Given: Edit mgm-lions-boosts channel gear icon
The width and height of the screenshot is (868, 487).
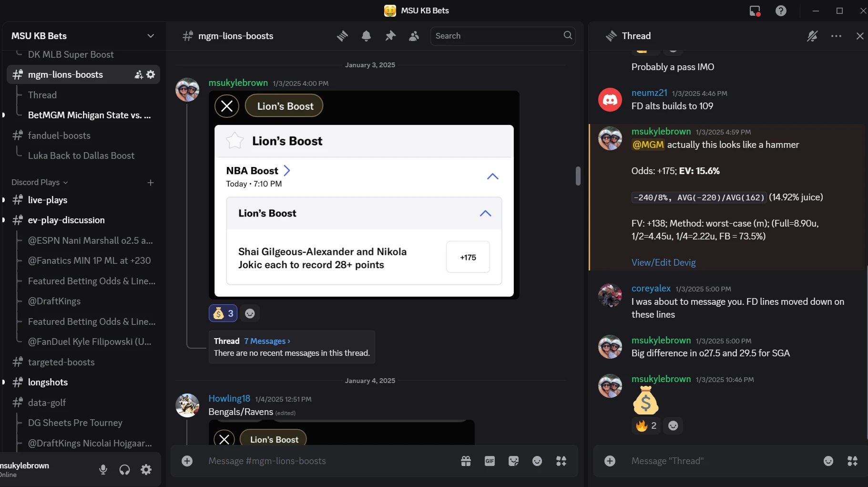Looking at the screenshot, I should click(151, 74).
